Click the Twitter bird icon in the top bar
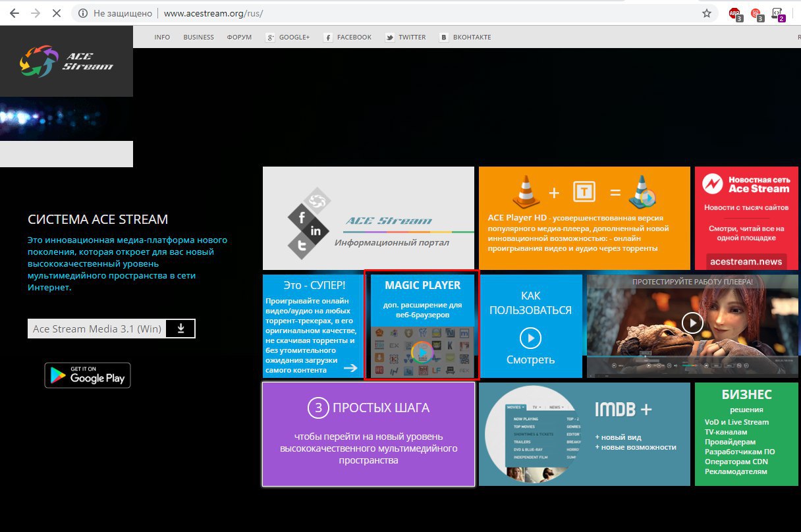 (390, 38)
